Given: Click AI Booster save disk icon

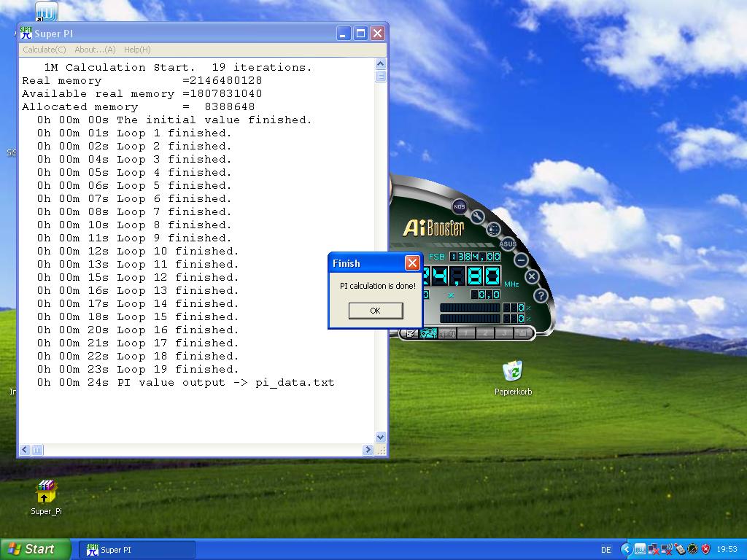Looking at the screenshot, I should pyautogui.click(x=523, y=333).
